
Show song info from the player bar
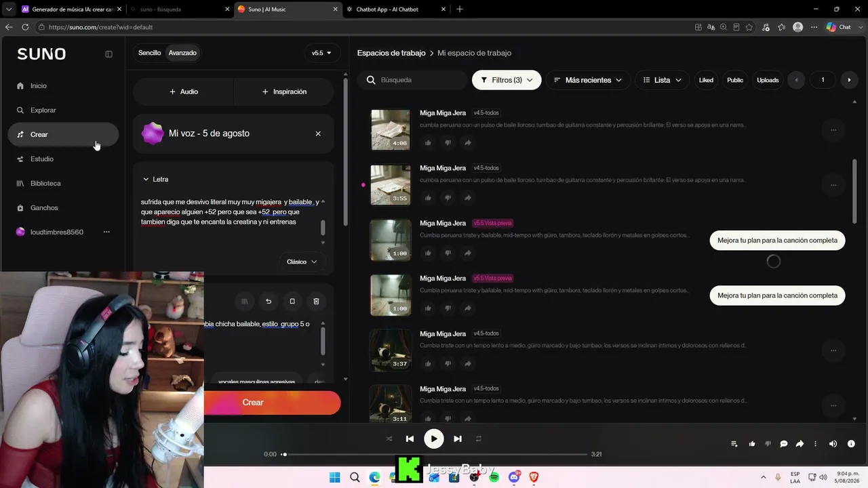(x=851, y=444)
